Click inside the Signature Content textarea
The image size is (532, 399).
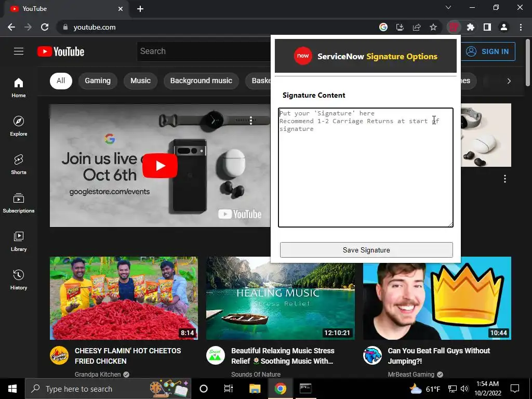(x=366, y=168)
